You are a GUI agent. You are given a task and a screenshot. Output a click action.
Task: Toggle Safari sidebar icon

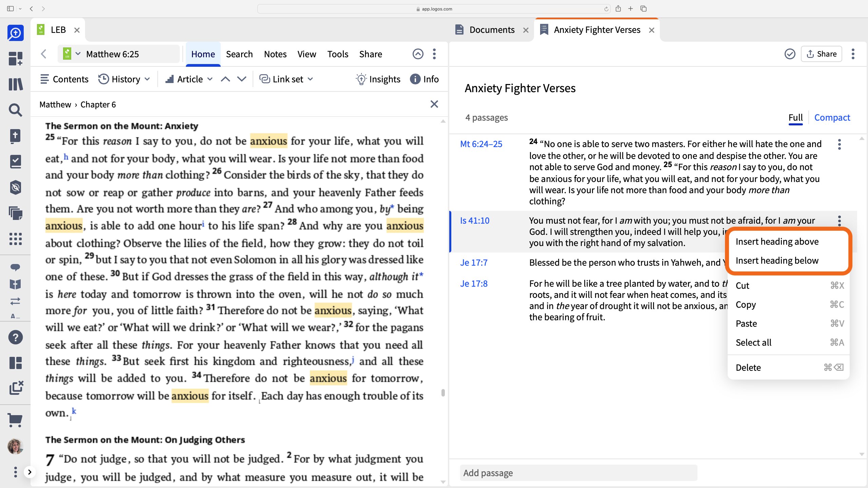pos(11,8)
